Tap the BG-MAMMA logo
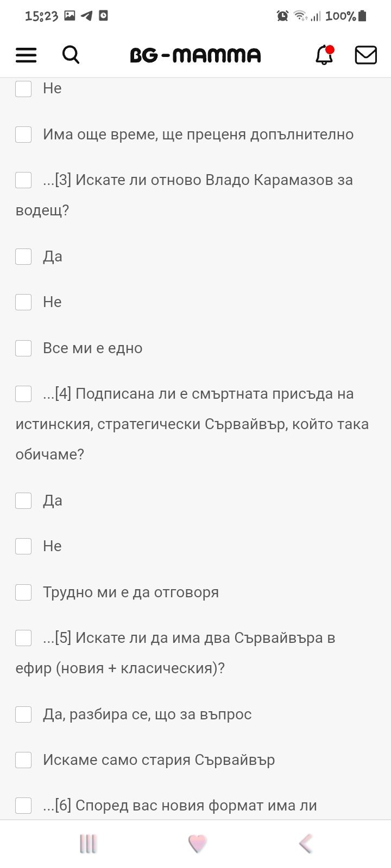 coord(195,55)
